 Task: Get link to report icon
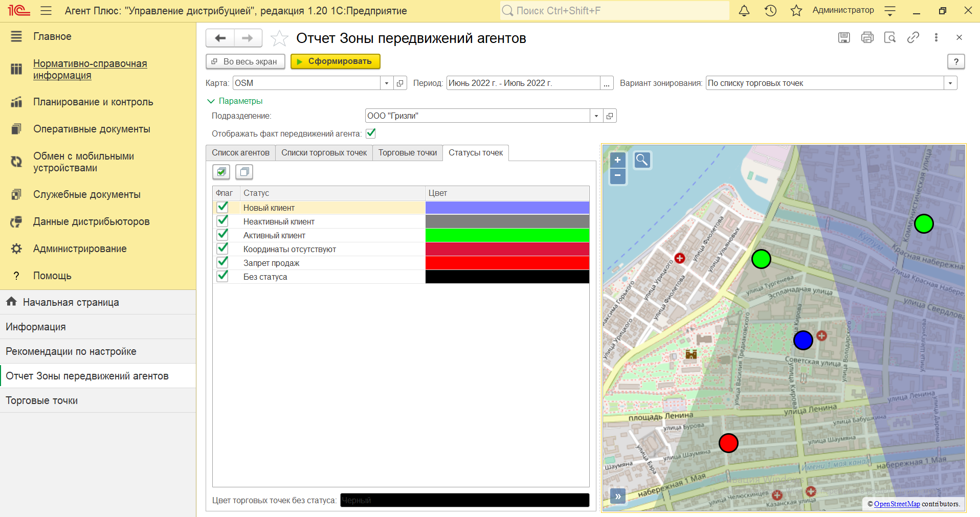click(x=913, y=37)
